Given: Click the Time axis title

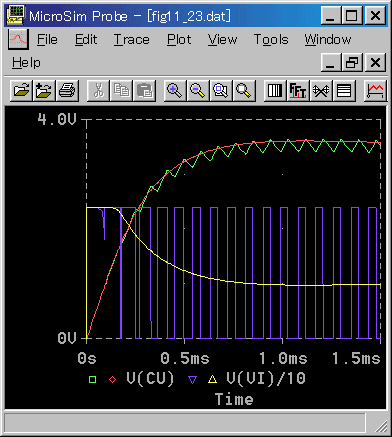Looking at the screenshot, I should pos(234,399).
